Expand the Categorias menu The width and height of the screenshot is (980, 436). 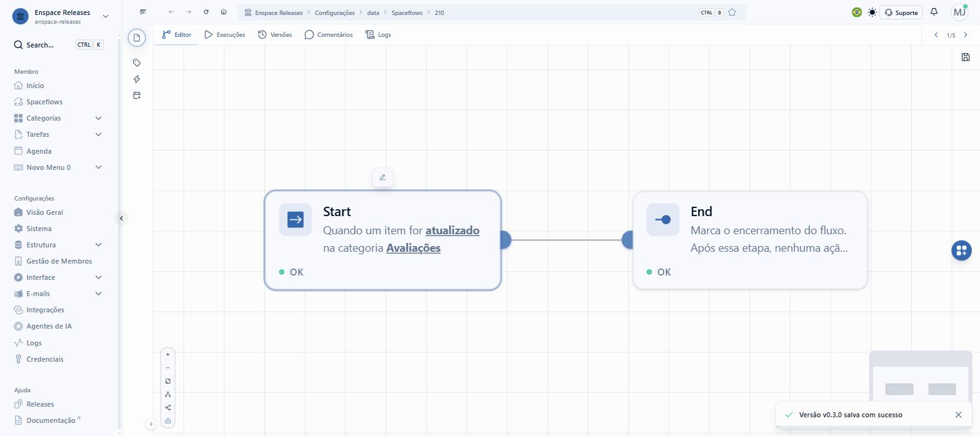click(98, 118)
